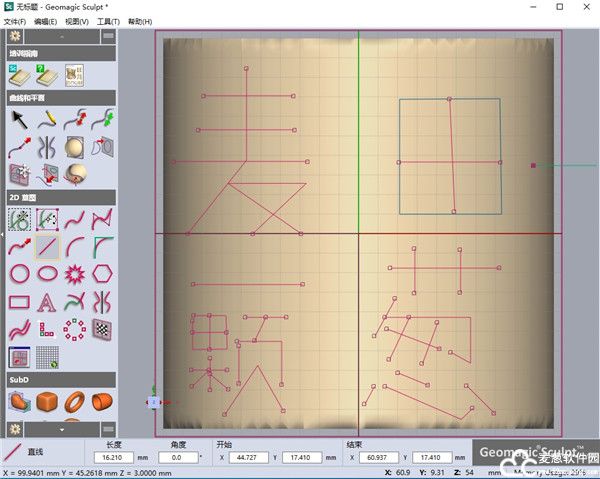Select the plane with red arrow icon
The height and width of the screenshot is (479, 600).
[x=47, y=174]
